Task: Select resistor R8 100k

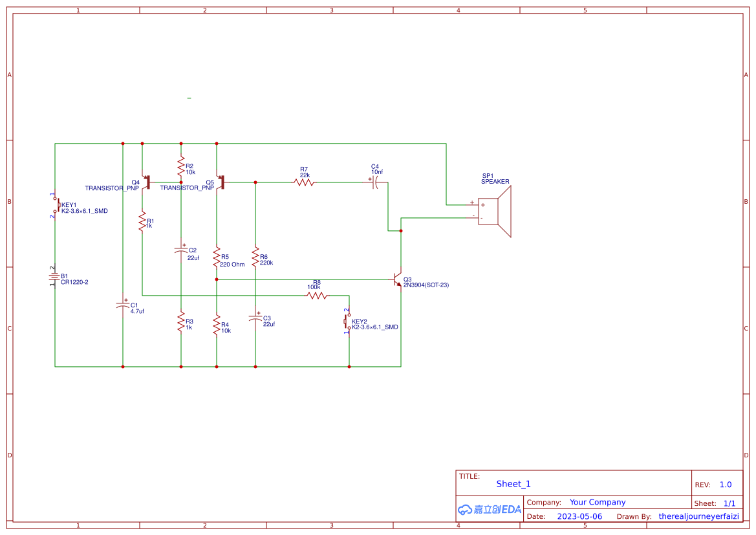Action: (316, 294)
